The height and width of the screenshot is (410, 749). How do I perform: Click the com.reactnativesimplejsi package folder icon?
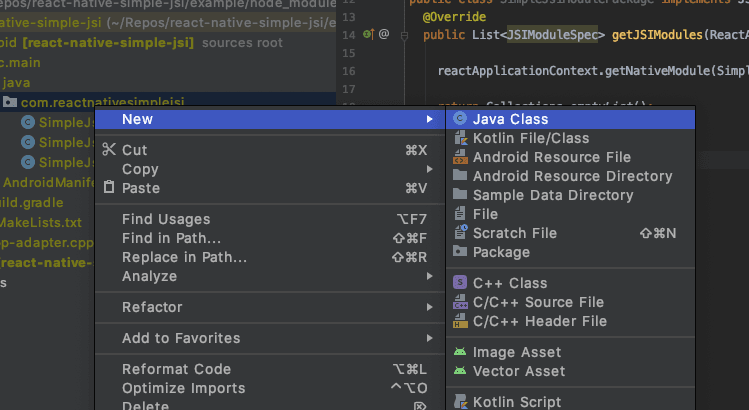pos(10,102)
